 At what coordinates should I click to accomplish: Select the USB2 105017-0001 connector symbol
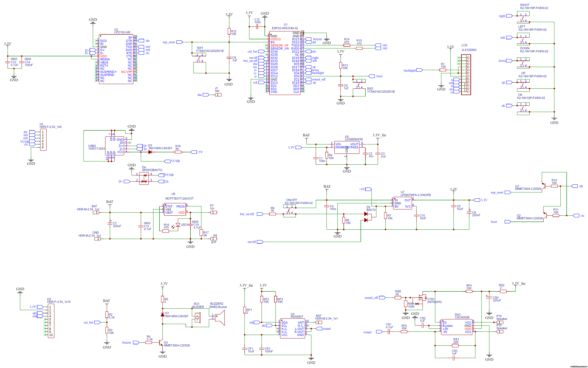(114, 146)
